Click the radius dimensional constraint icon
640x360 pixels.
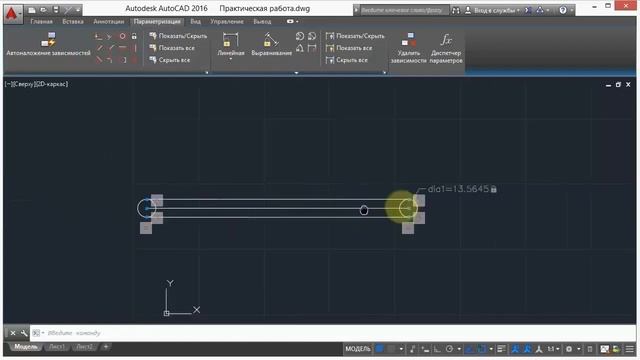click(x=300, y=36)
